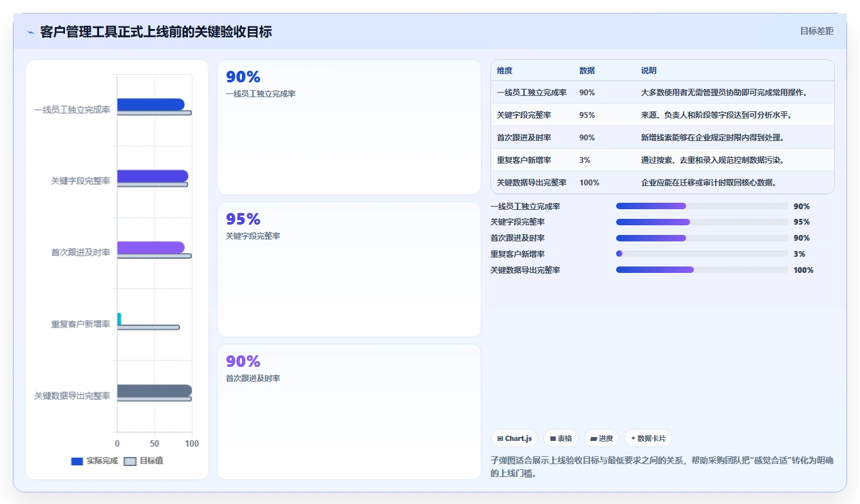Click the table cell 一线员工独立完成率

[x=532, y=93]
